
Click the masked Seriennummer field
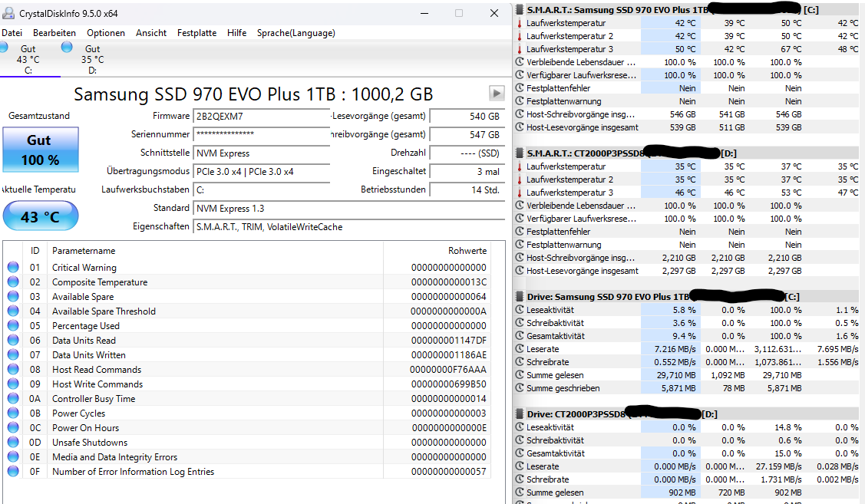[262, 134]
